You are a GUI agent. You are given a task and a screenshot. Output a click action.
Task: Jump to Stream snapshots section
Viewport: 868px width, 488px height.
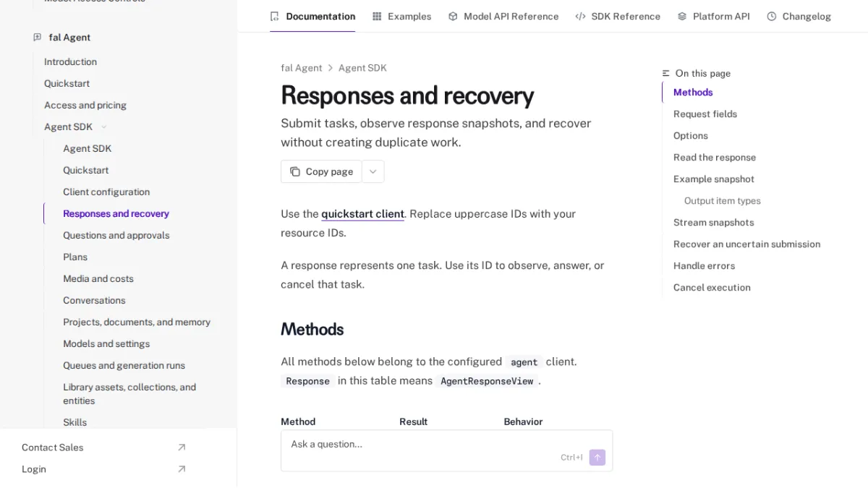click(x=714, y=223)
